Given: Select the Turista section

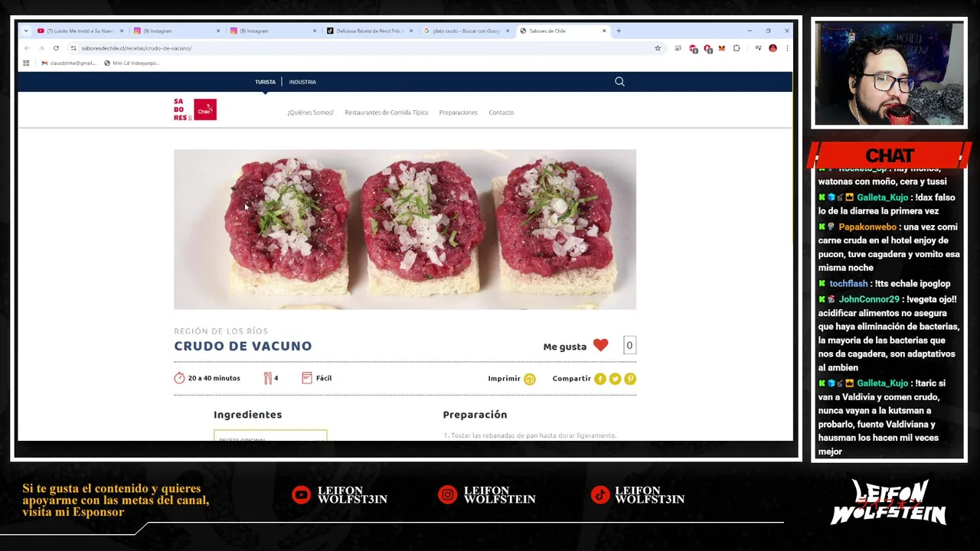Looking at the screenshot, I should point(265,82).
